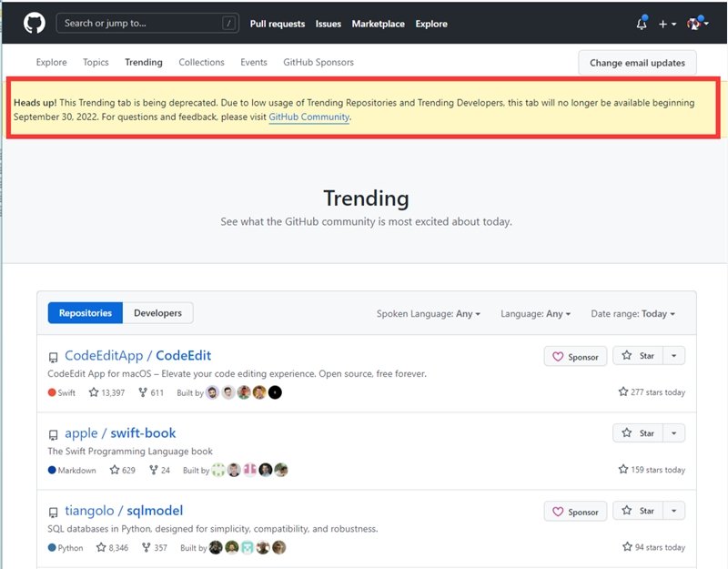Screen dimensions: 728x569
Task: Open the GitHub Sponsors tab
Action: [318, 62]
